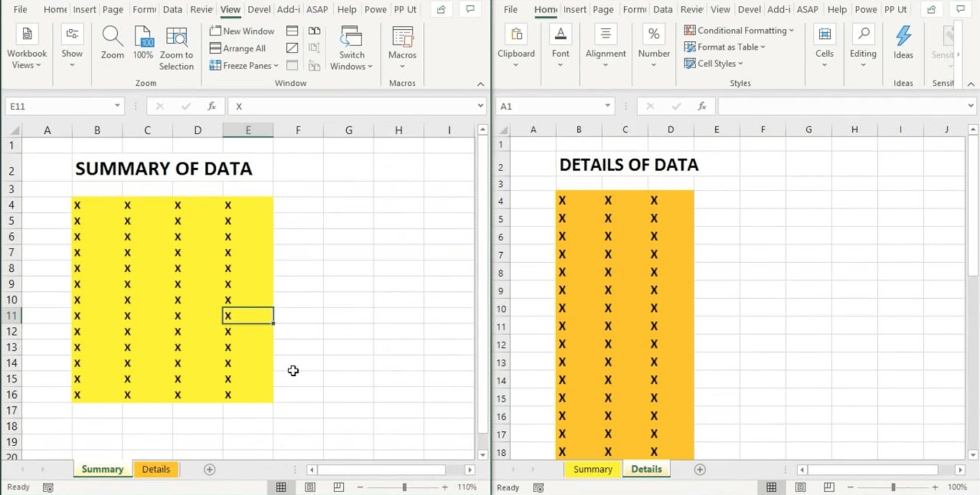Add new sheet in right window
This screenshot has height=495, width=980.
click(x=700, y=469)
